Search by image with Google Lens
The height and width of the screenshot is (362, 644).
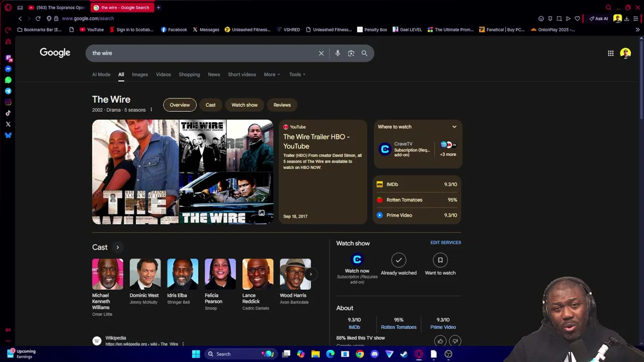pos(351,53)
